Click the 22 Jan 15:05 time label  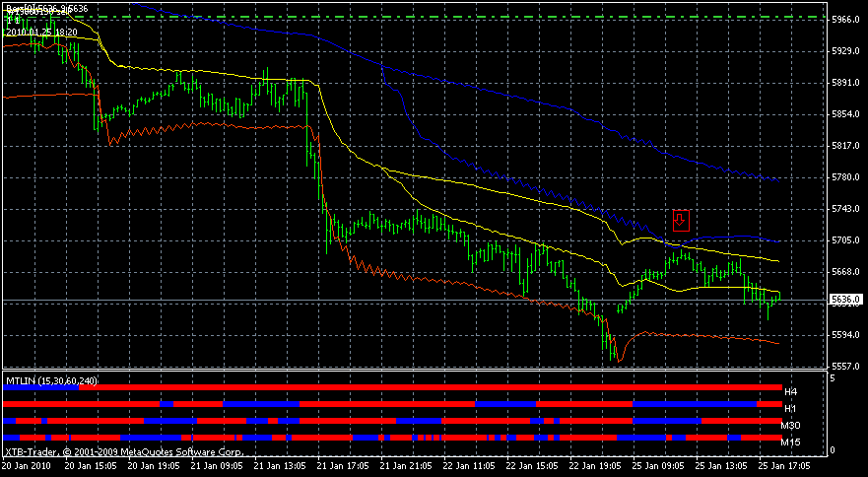[533, 465]
